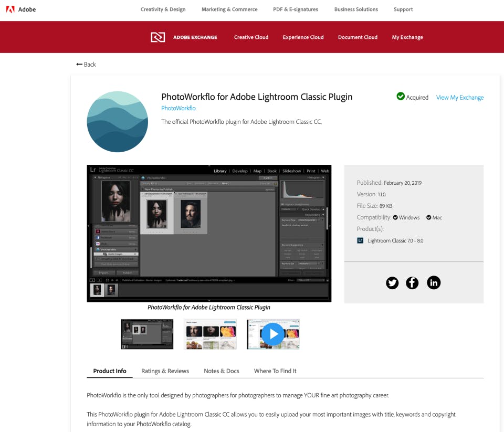Image resolution: width=504 pixels, height=432 pixels.
Task: Click the 'Version: 1.1.0' text
Action: click(371, 194)
